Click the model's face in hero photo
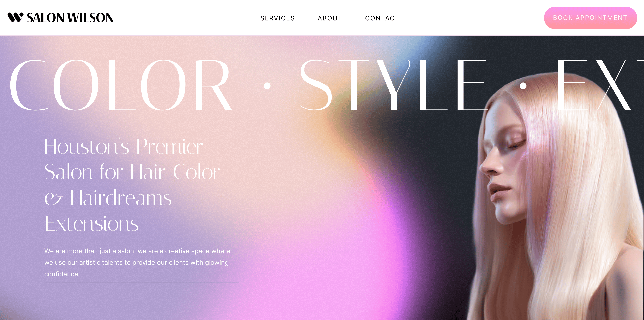This screenshot has height=320, width=644. point(502,170)
